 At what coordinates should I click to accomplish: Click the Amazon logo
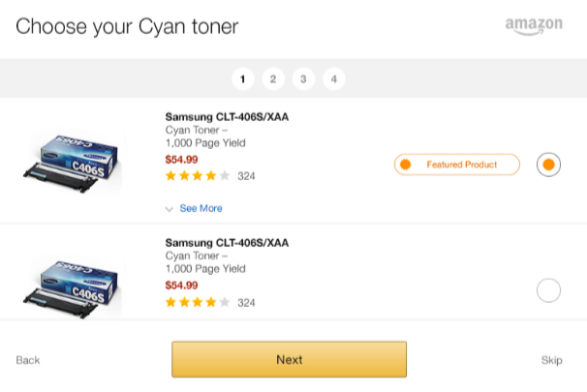tap(534, 26)
